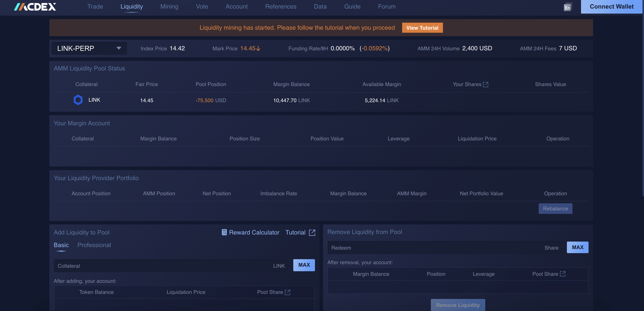Image resolution: width=644 pixels, height=311 pixels.
Task: Click the MCDEX logo
Action: pyautogui.click(x=35, y=7)
